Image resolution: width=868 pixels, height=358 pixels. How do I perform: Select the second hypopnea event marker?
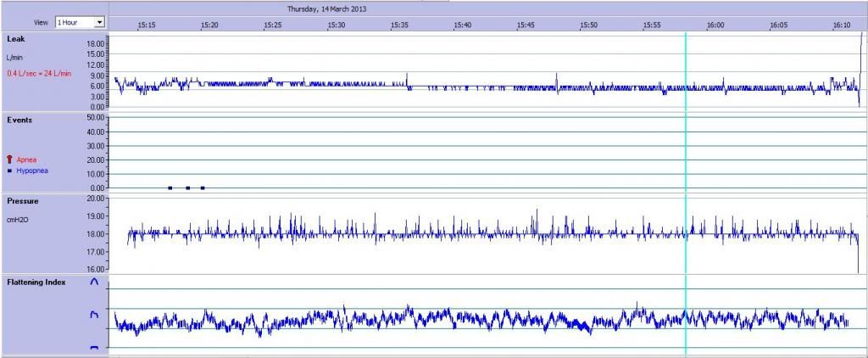[187, 187]
